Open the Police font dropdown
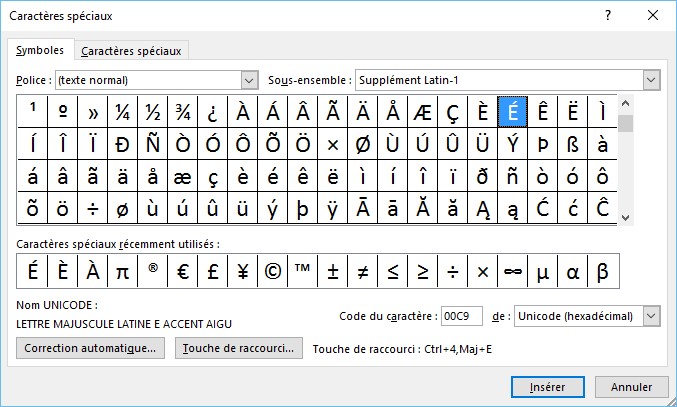This screenshot has height=407, width=677. pyautogui.click(x=249, y=80)
